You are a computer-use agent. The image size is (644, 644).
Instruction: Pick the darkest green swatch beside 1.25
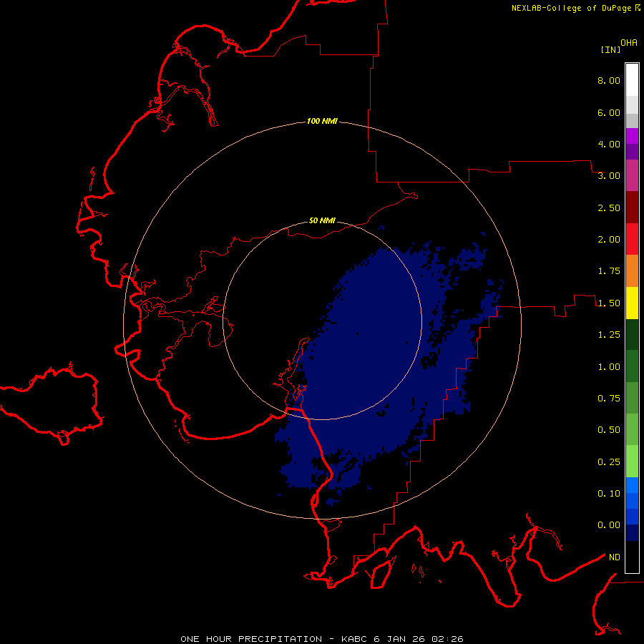632,335
